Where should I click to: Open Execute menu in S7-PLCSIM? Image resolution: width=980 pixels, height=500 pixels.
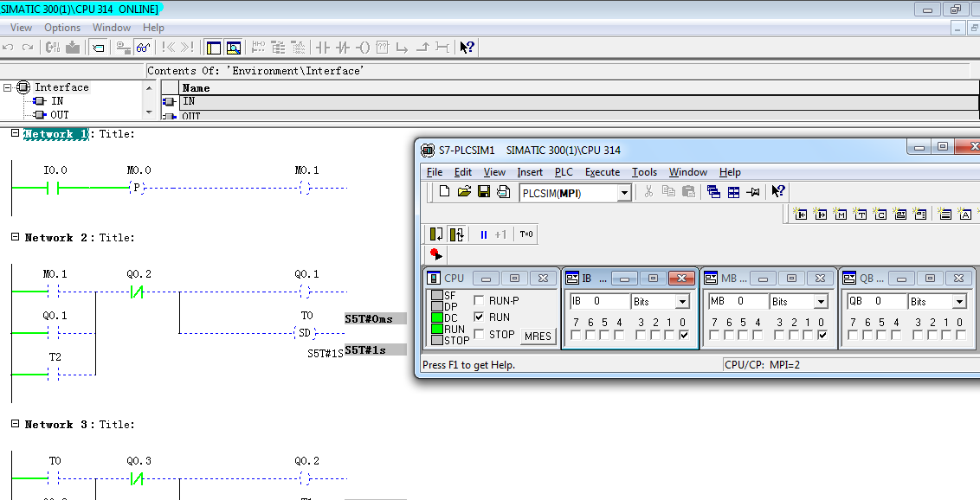coord(603,172)
